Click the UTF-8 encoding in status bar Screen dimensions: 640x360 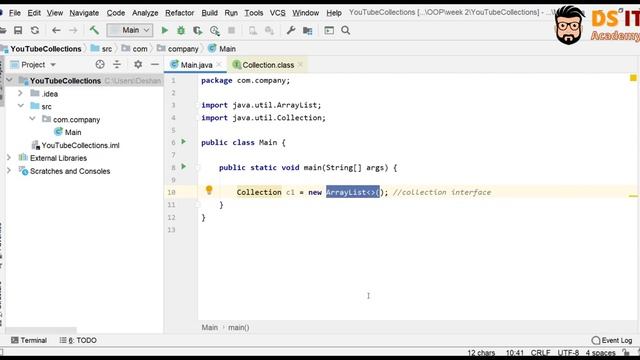tap(568, 353)
